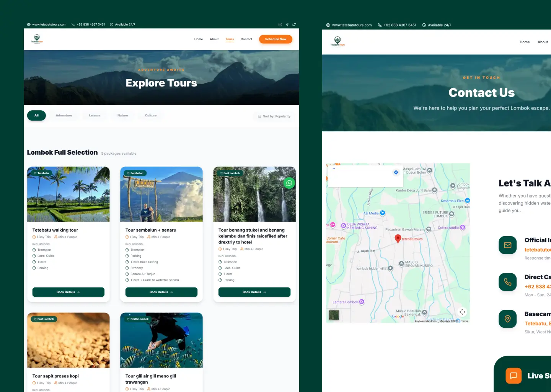Open Book Details for Tour sembalun + senaru
The height and width of the screenshot is (392, 551).
pyautogui.click(x=161, y=292)
